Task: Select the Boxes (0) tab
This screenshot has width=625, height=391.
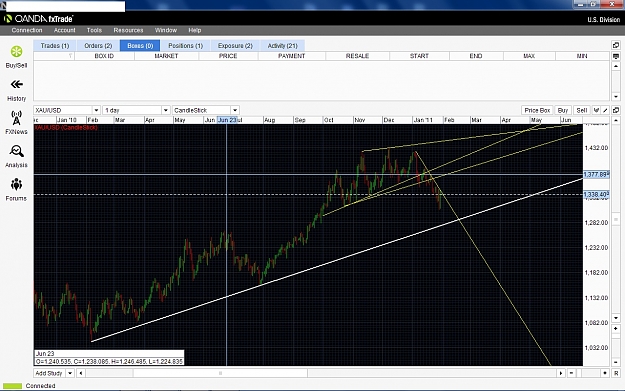Action: click(140, 45)
